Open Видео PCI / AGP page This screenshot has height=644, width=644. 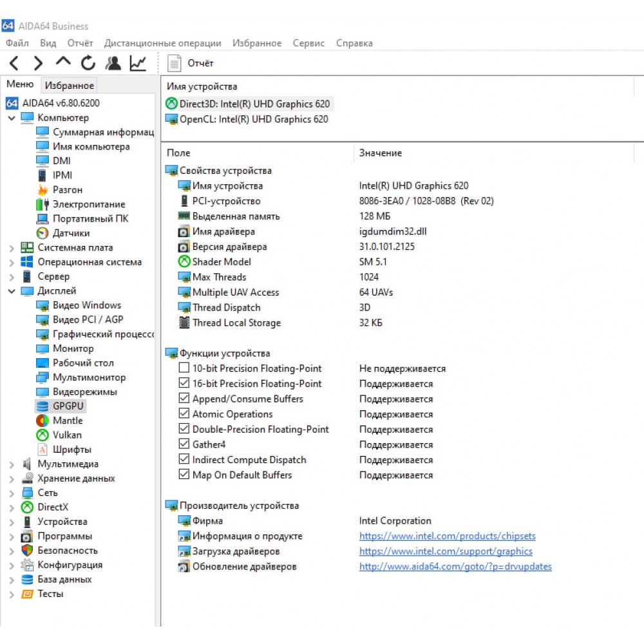tap(80, 319)
